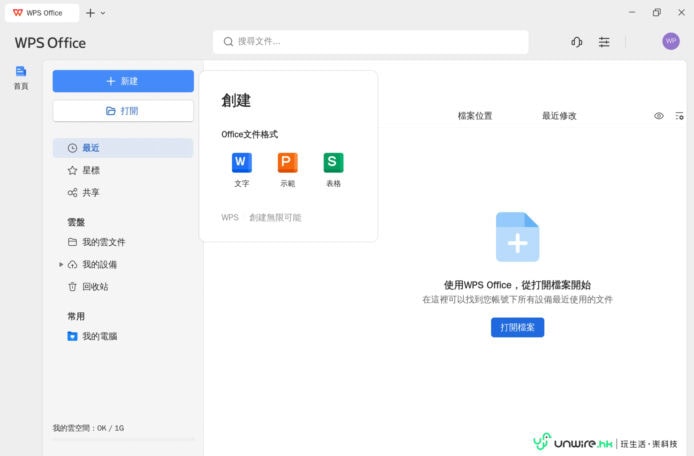Click the blue 打開檔案 button

517,328
